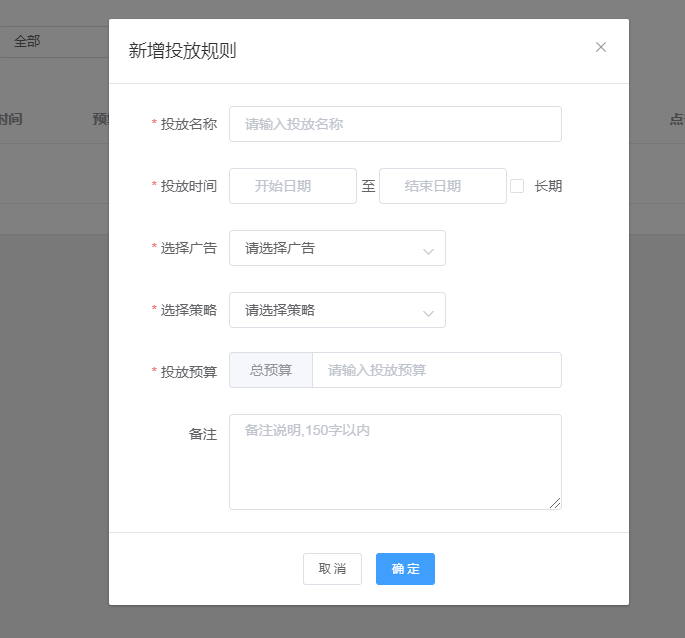Click the 备注 field label
685x638 pixels.
point(203,434)
